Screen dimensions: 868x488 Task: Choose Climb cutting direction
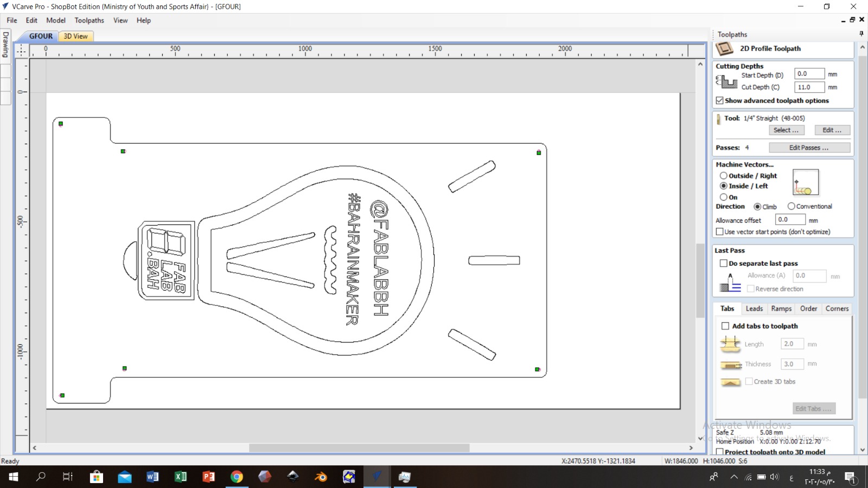[757, 207]
